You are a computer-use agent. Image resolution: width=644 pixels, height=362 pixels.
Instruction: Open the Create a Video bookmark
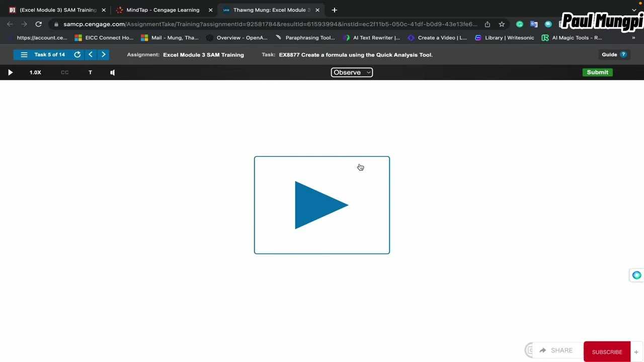pyautogui.click(x=437, y=38)
